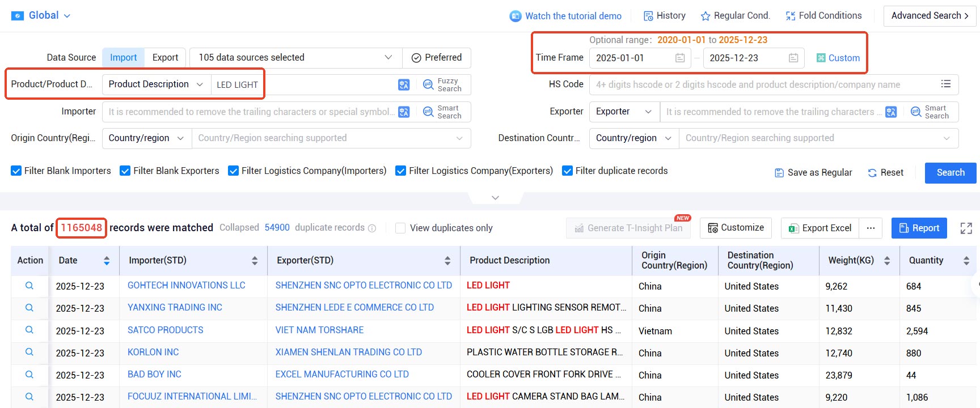Toggle the Preferred data source option

tap(436, 58)
